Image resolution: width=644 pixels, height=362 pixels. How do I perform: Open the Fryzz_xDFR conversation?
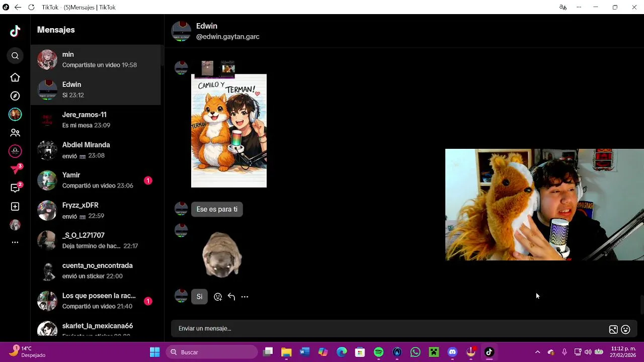[96, 210]
